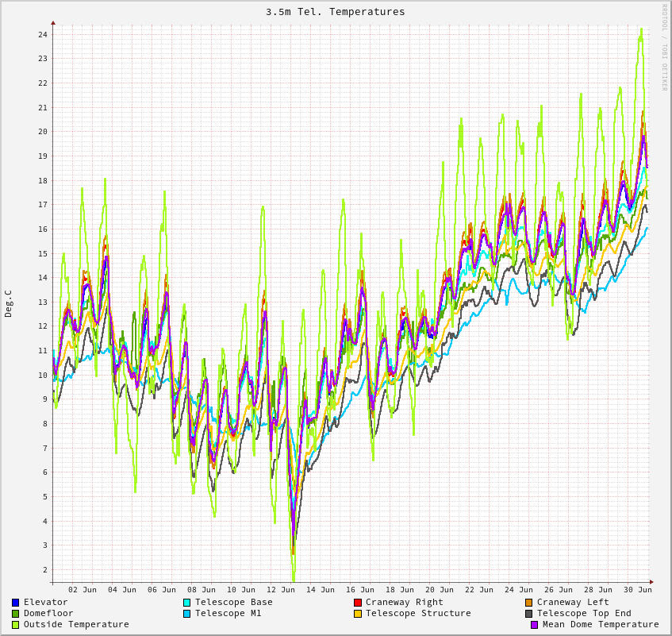Click the Deg.C vertical axis label
Image resolution: width=672 pixels, height=636 pixels.
(9, 303)
